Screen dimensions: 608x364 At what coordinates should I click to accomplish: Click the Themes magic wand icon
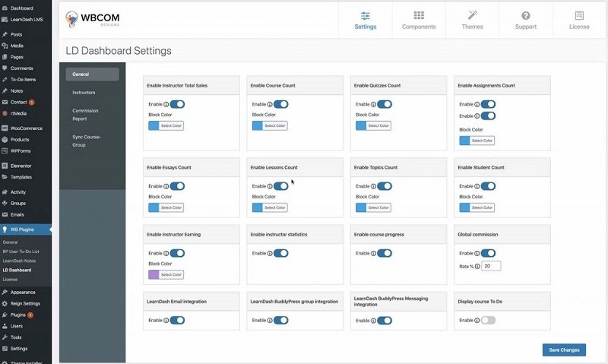coord(472,15)
